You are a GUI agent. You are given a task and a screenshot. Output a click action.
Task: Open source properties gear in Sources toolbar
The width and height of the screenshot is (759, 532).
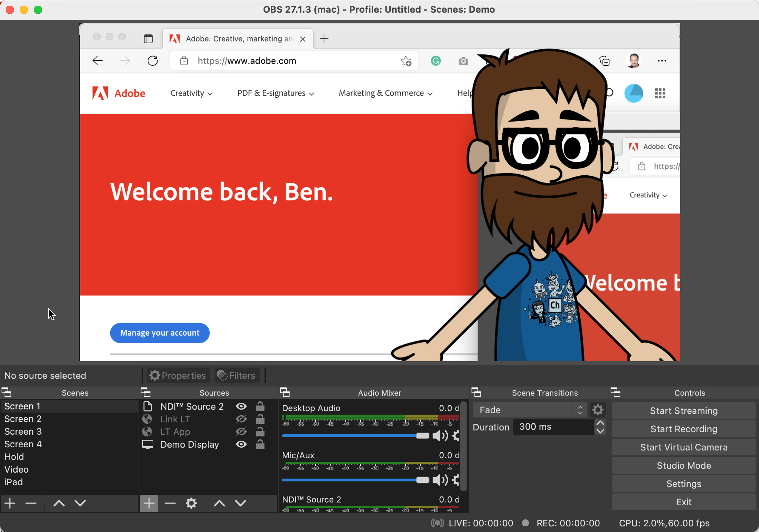point(191,503)
